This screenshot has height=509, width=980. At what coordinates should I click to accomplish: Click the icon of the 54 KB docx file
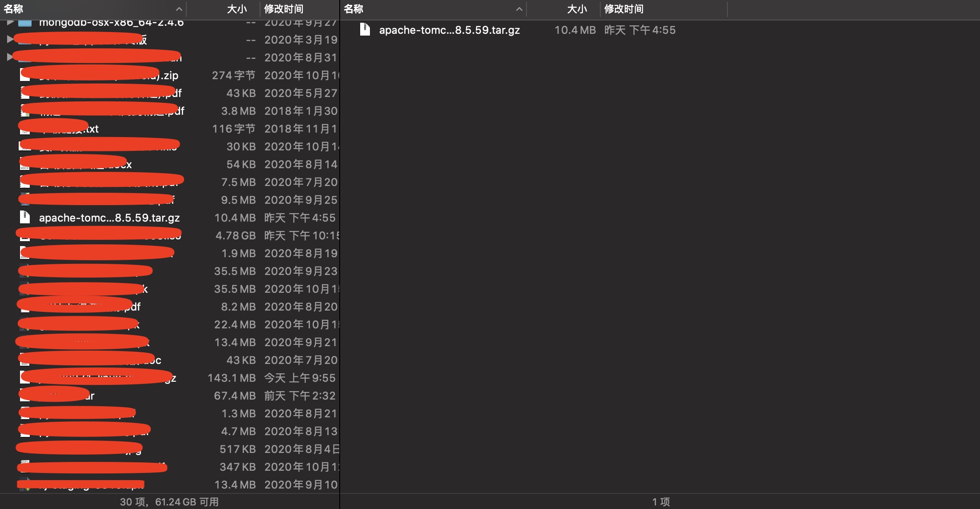24,166
